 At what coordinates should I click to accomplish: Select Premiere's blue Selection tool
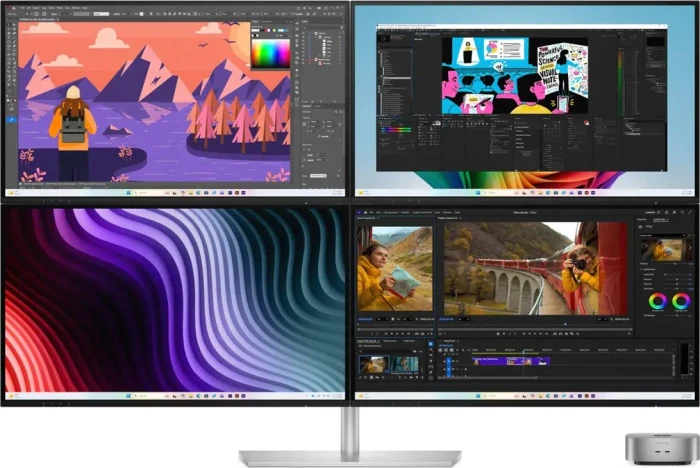(431, 344)
